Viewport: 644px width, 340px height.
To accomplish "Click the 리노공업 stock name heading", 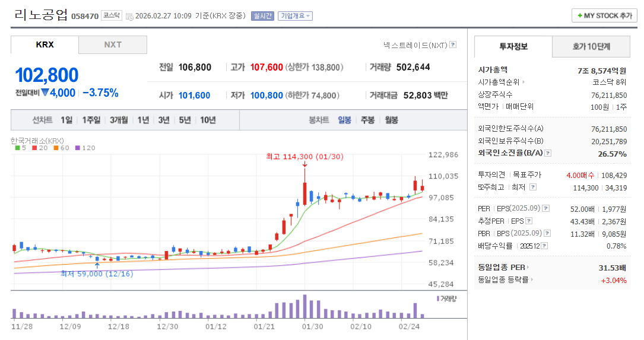I will tap(41, 15).
